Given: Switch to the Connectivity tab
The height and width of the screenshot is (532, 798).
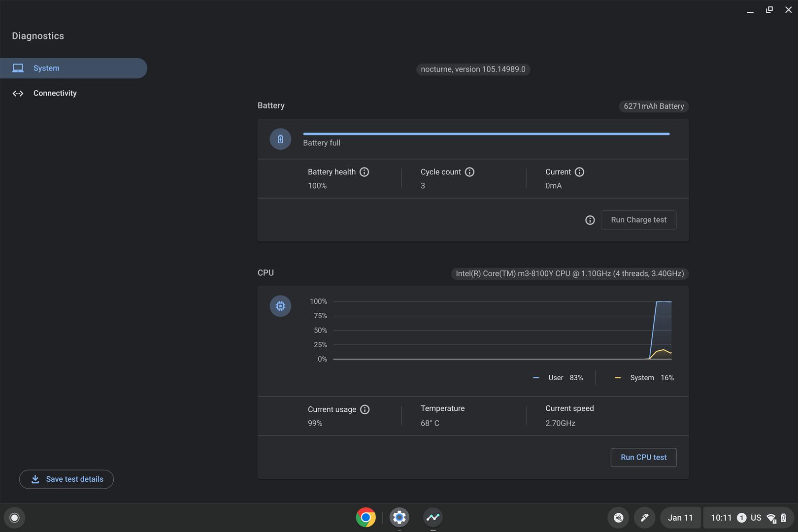Looking at the screenshot, I should coord(55,93).
